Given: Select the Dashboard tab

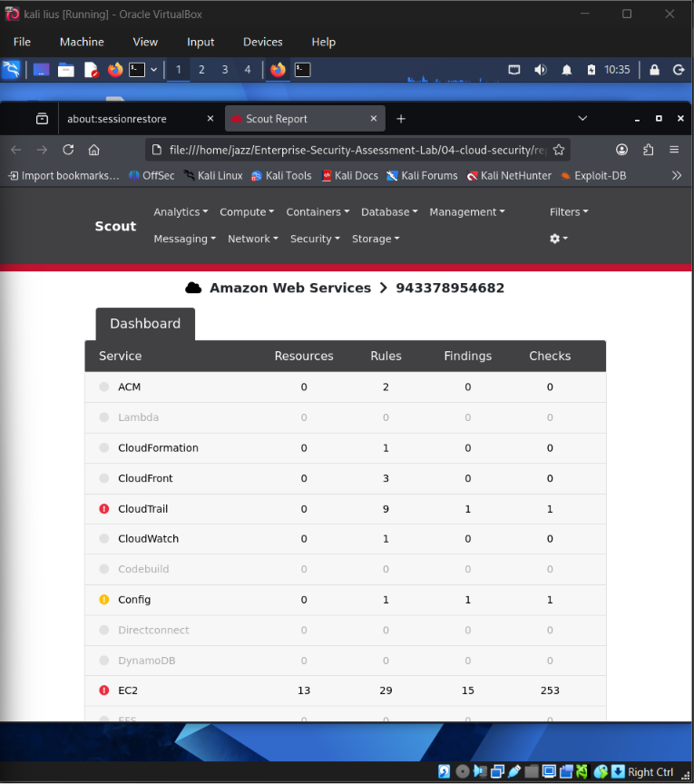Looking at the screenshot, I should 145,324.
